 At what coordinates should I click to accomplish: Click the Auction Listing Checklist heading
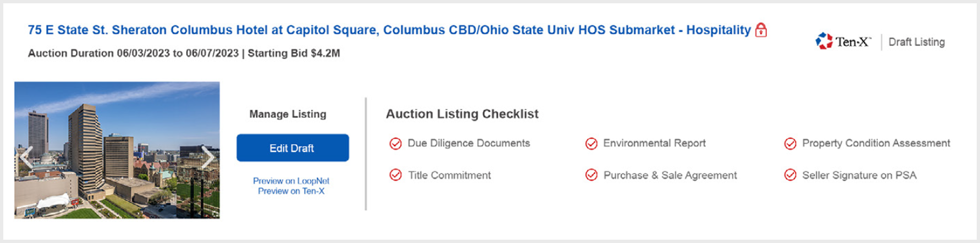(462, 114)
